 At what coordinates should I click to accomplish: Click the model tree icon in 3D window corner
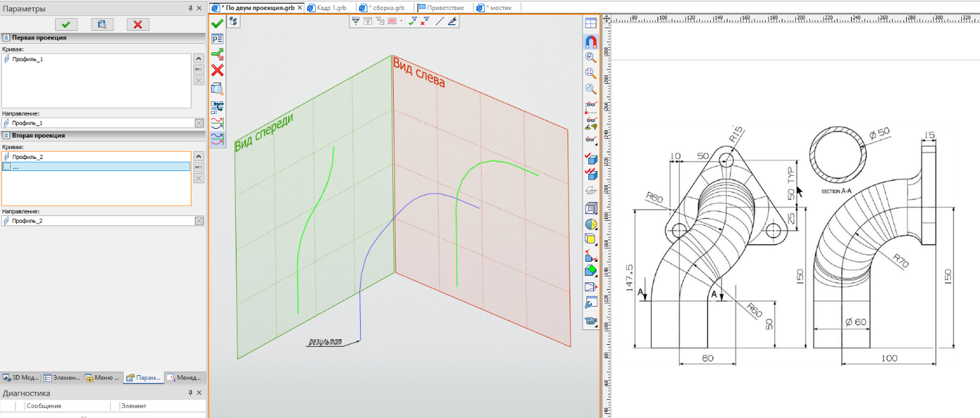coord(234,21)
